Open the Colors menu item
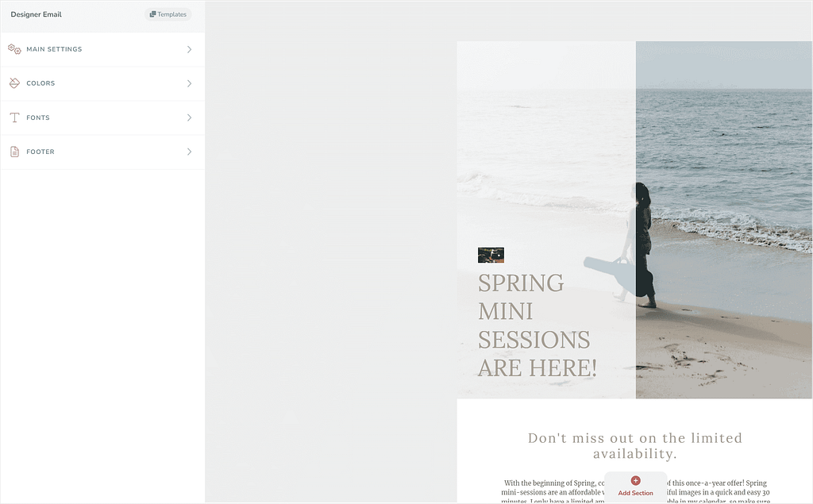The height and width of the screenshot is (504, 813). (102, 83)
